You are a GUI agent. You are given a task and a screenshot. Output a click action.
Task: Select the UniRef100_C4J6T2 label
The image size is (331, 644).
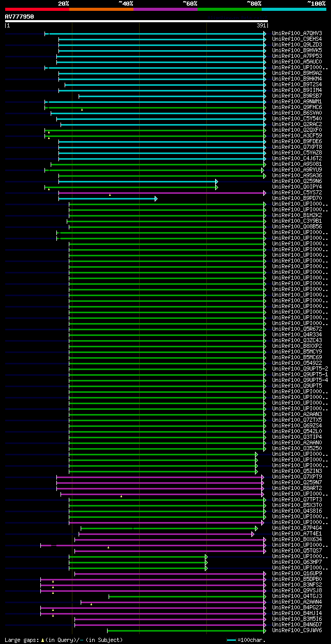click(297, 158)
